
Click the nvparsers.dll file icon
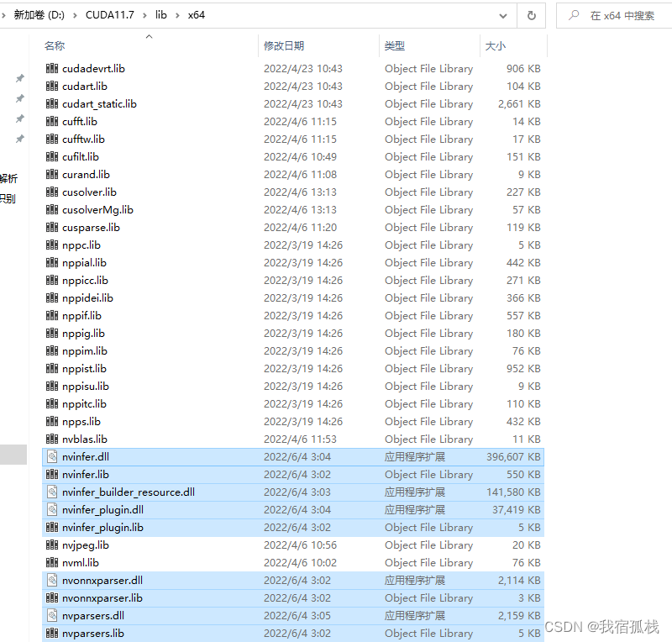coord(52,615)
